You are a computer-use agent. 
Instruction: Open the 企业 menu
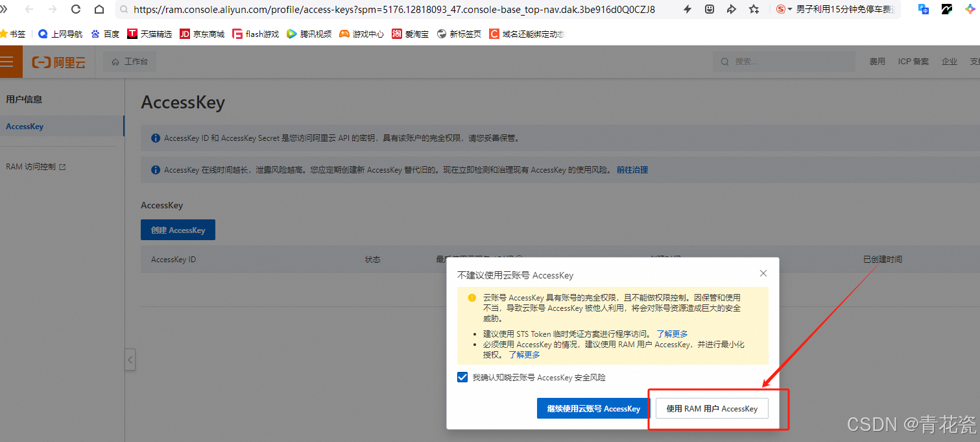[x=950, y=62]
